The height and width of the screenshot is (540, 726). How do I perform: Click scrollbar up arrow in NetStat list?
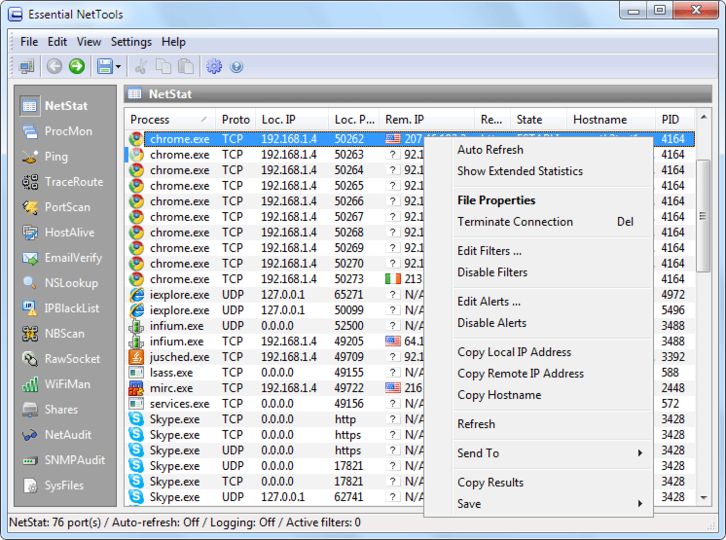[703, 117]
